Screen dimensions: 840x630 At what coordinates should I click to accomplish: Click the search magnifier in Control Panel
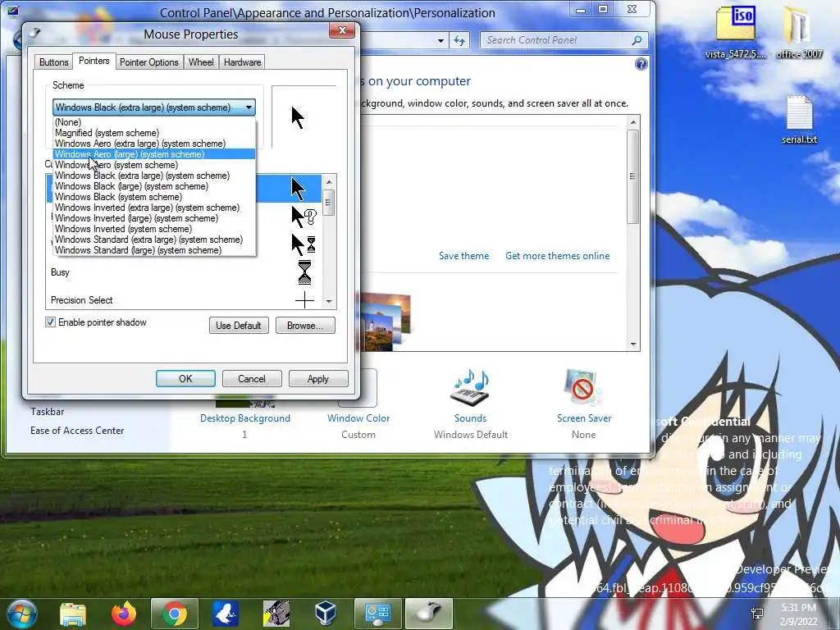[637, 40]
